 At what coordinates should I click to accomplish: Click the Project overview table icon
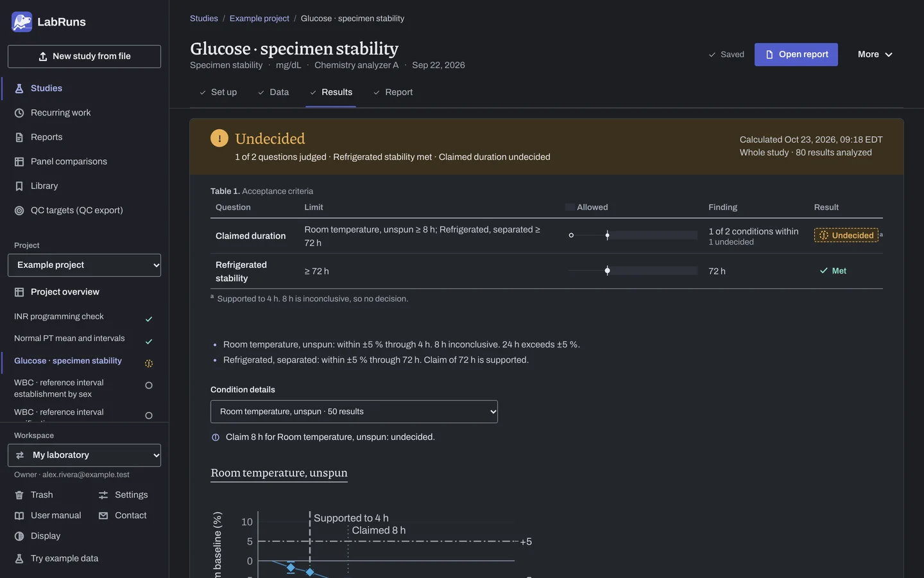click(19, 292)
